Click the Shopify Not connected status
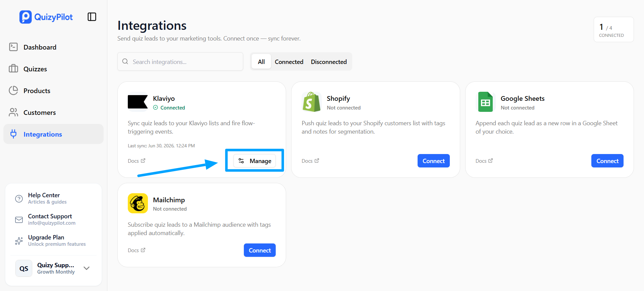Viewport: 644px width, 291px height. [344, 107]
